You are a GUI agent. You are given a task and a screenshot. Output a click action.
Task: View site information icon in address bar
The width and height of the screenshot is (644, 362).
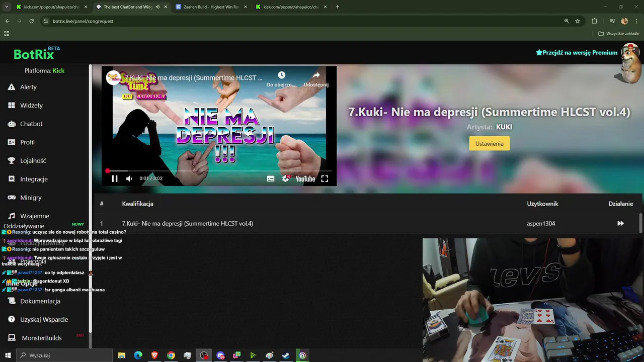(46, 21)
